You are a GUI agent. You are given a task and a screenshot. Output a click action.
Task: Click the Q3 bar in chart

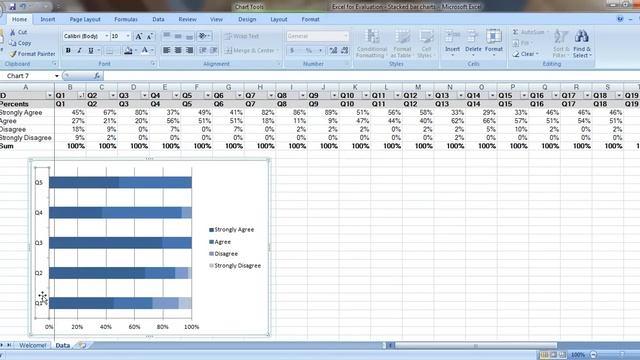tap(120, 243)
